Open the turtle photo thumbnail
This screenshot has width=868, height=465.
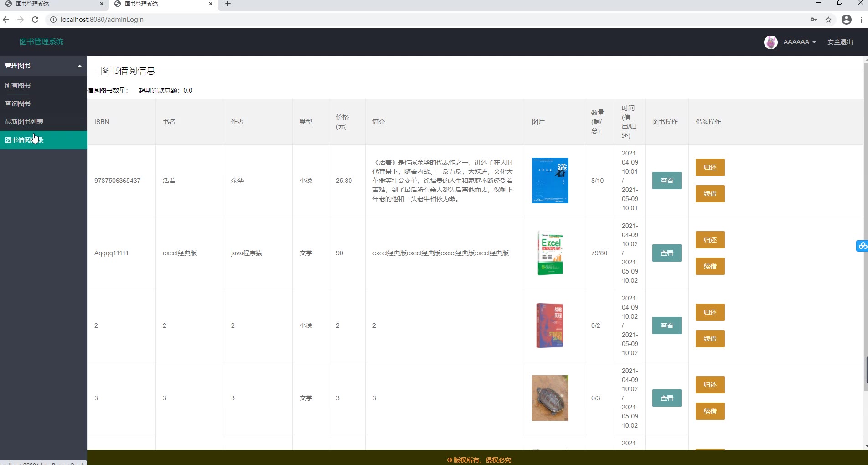(x=550, y=398)
